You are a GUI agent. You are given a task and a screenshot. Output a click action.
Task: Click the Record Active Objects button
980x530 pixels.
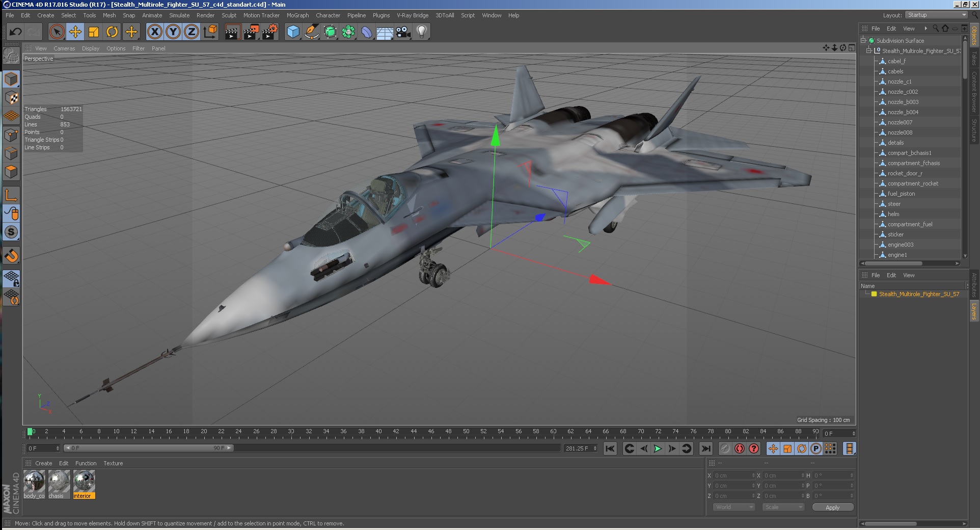click(725, 448)
